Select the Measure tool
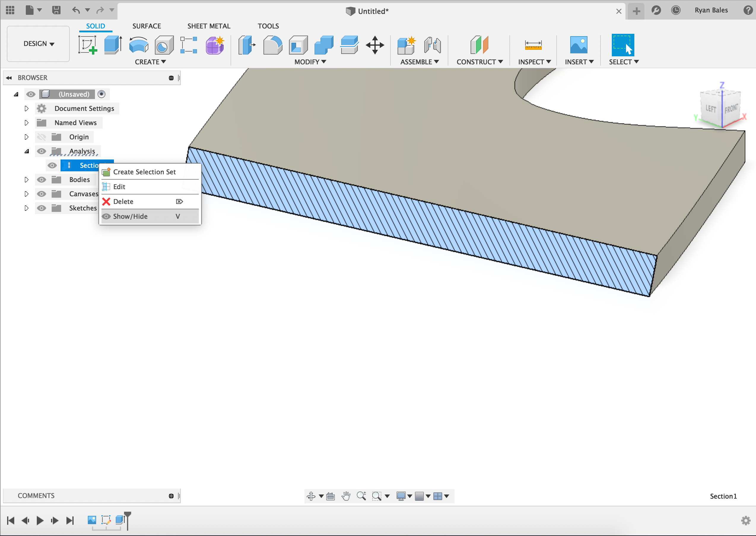 click(x=533, y=45)
